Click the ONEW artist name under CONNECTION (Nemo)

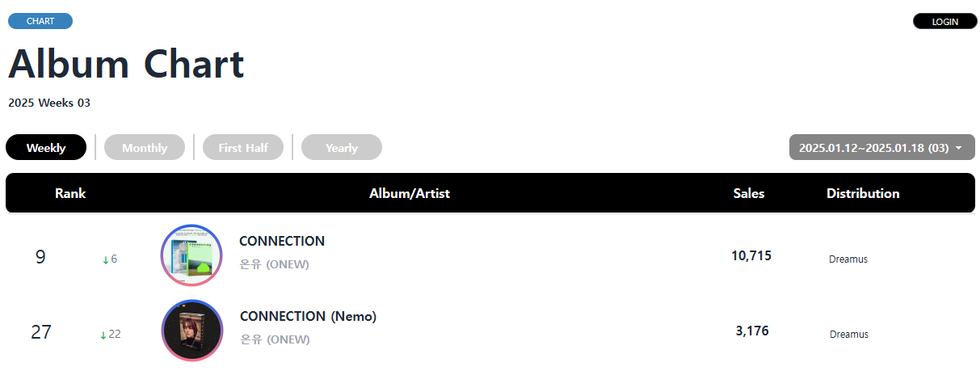(x=275, y=339)
